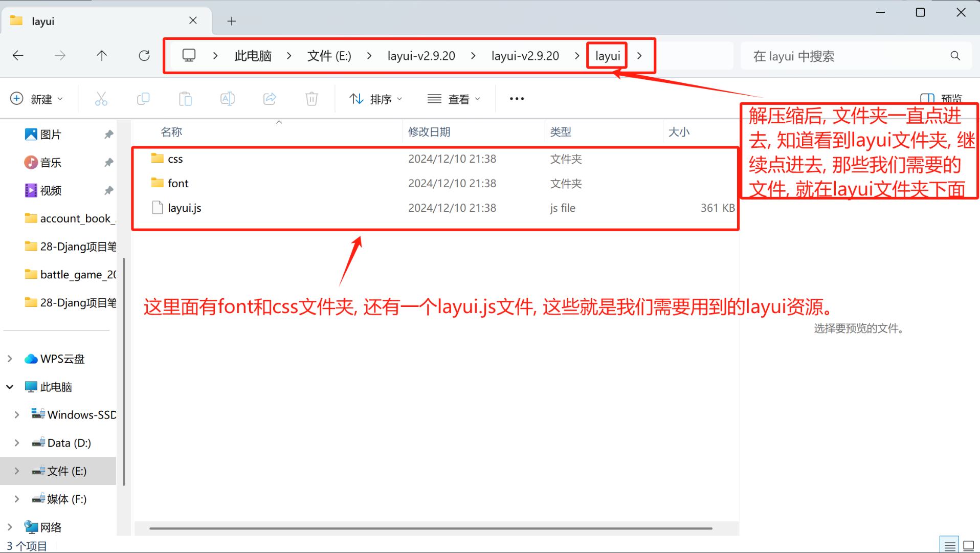This screenshot has height=553, width=980.
Task: Open battle_game folder in sidebar
Action: (x=71, y=275)
